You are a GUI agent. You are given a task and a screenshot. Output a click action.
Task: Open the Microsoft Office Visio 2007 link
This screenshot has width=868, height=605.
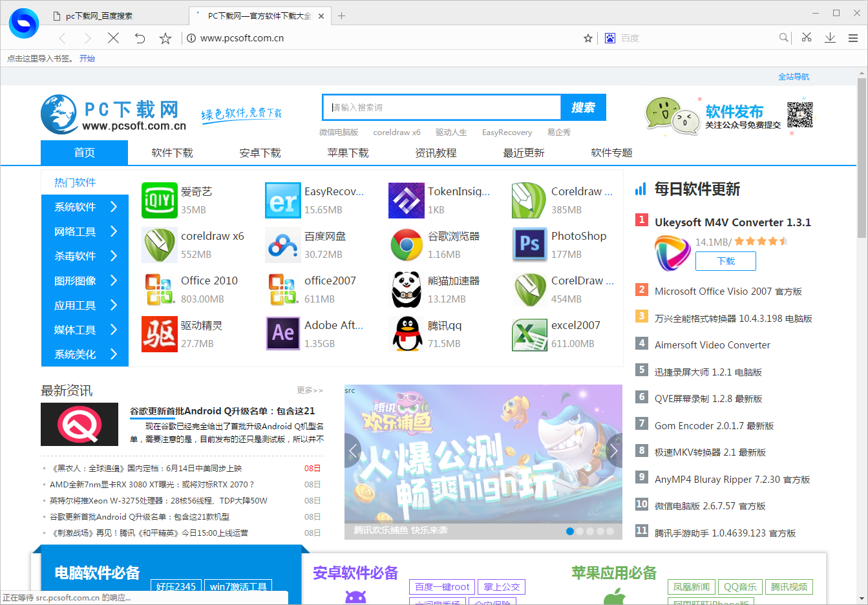click(728, 292)
